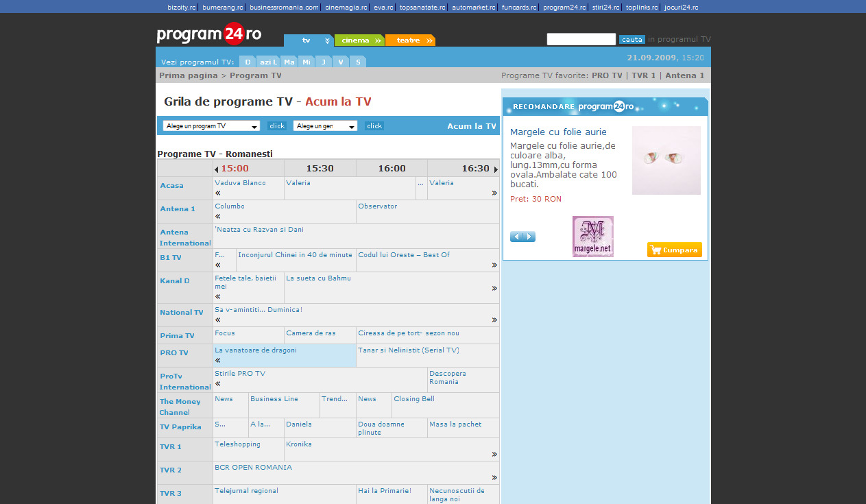The height and width of the screenshot is (504, 866).
Task: Open 'Margele cu folie aurie' product title
Action: pyautogui.click(x=558, y=132)
